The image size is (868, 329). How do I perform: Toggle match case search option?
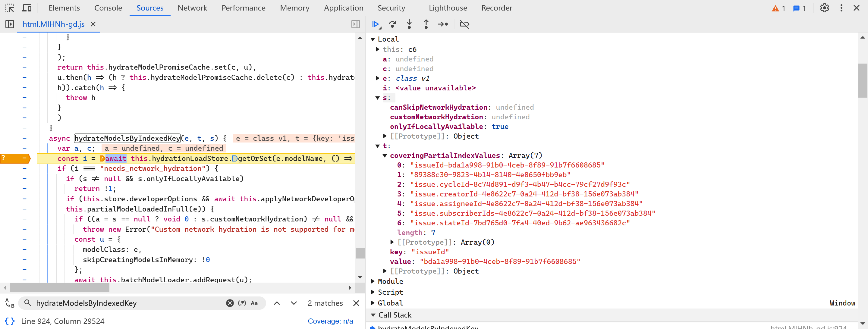click(254, 303)
